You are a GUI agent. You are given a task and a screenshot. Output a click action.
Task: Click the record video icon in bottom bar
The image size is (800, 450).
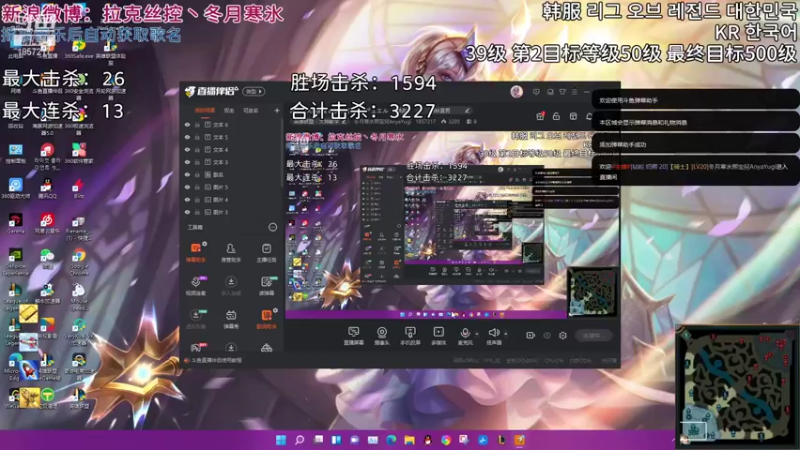coord(530,335)
